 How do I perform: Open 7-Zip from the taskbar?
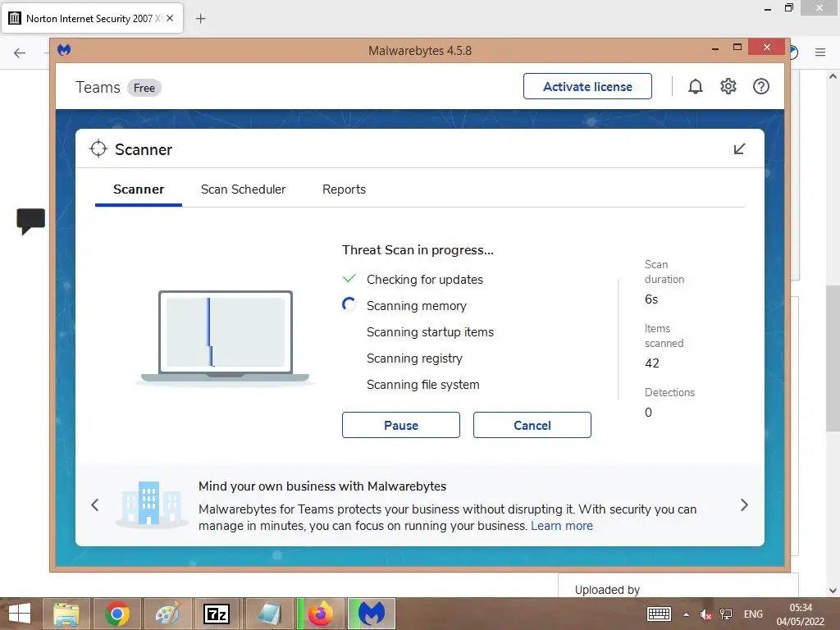click(217, 614)
